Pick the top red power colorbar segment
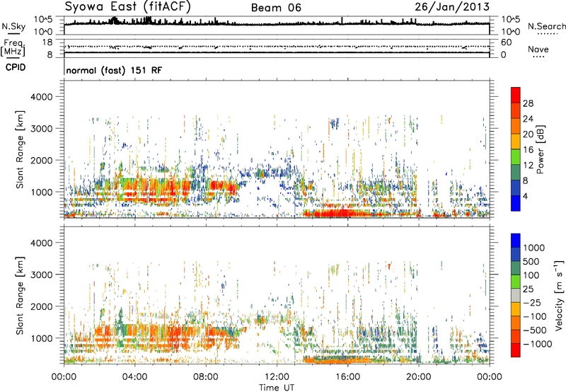The height and width of the screenshot is (392, 566). click(x=516, y=96)
